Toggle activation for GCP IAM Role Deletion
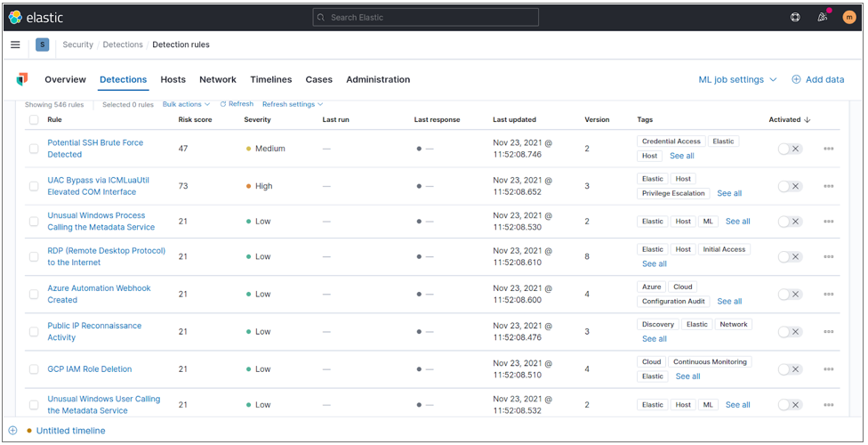868x445 pixels. pyautogui.click(x=790, y=369)
